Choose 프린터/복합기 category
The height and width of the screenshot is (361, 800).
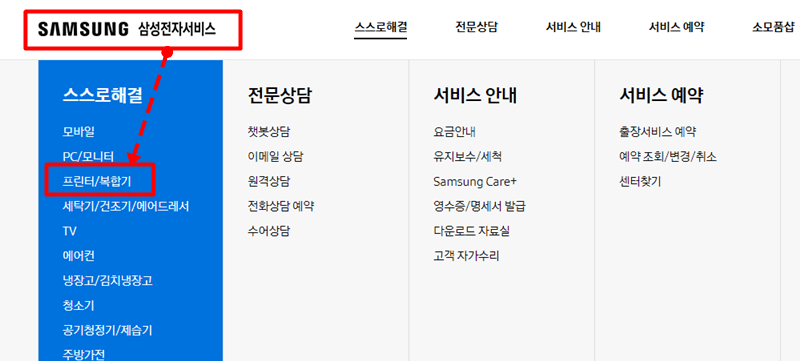coord(97,182)
